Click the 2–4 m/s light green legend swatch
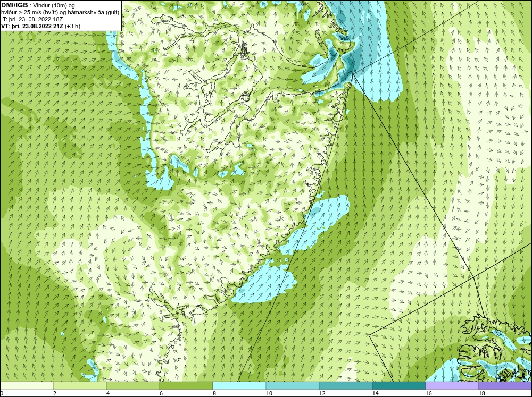The width and height of the screenshot is (532, 397). pos(80,386)
